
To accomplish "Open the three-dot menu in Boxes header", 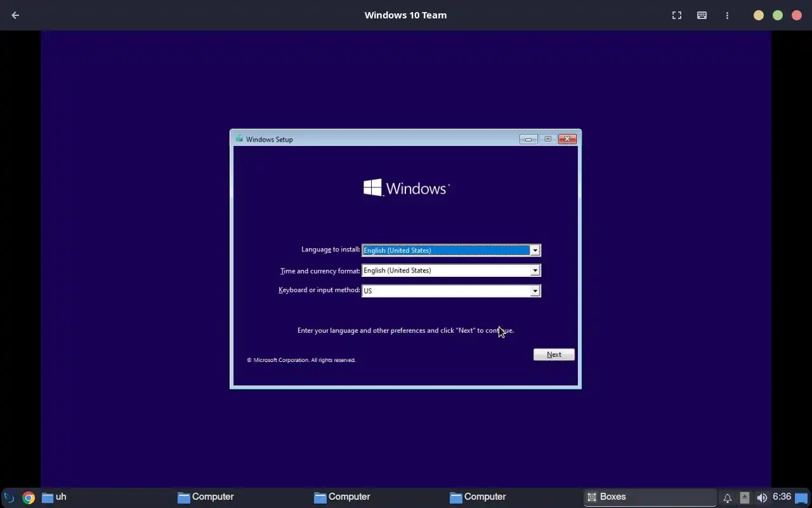I will pos(727,15).
